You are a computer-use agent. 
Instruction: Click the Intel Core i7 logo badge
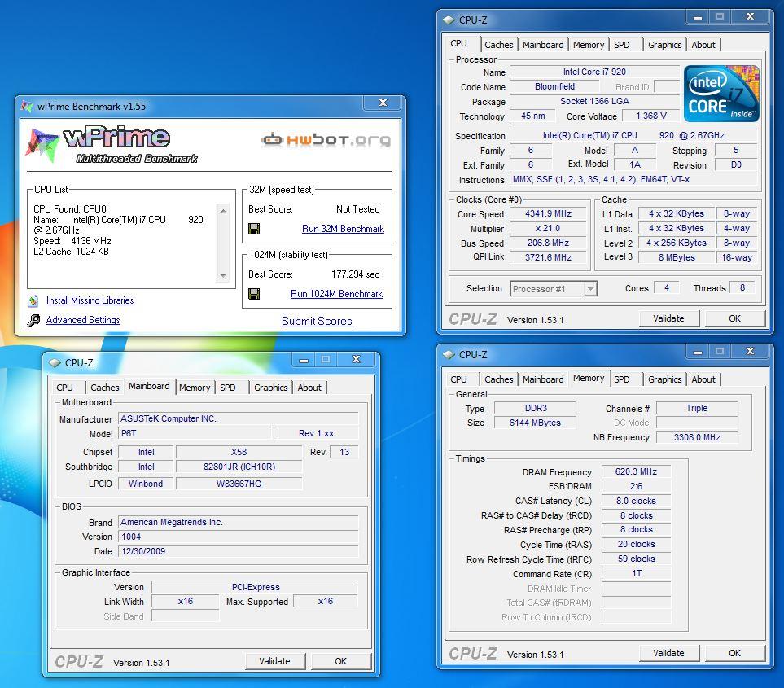coord(721,94)
